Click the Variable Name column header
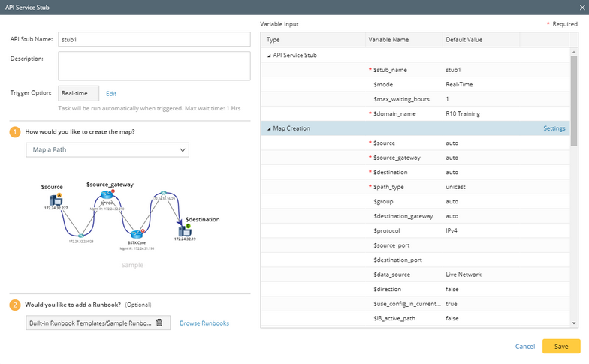Viewport: 589px width, 364px height. [391, 39]
